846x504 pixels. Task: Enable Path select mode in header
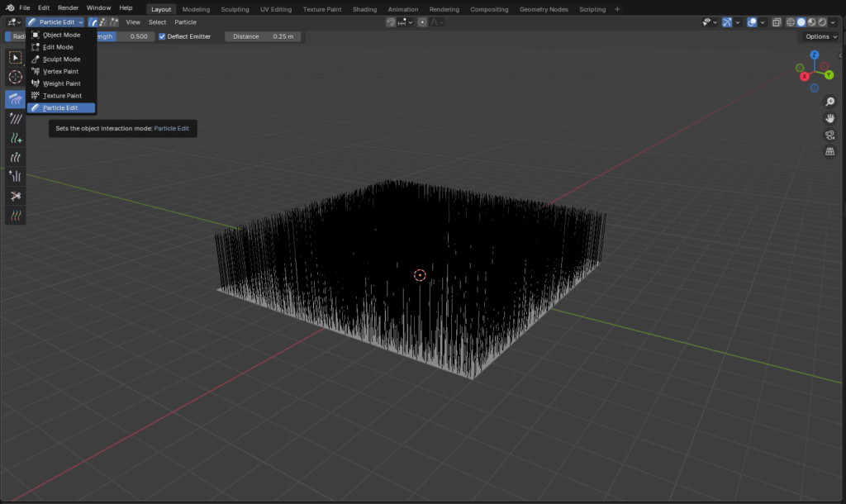pyautogui.click(x=93, y=22)
